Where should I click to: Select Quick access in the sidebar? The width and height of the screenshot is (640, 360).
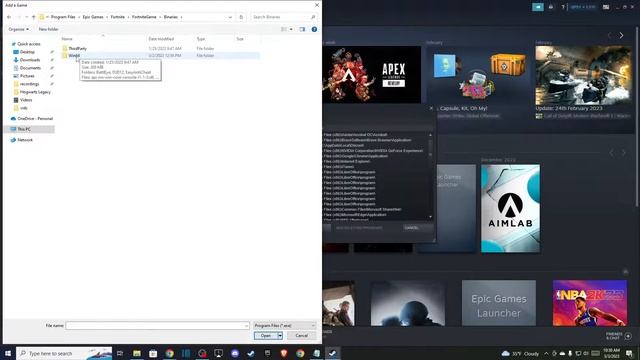tap(29, 44)
